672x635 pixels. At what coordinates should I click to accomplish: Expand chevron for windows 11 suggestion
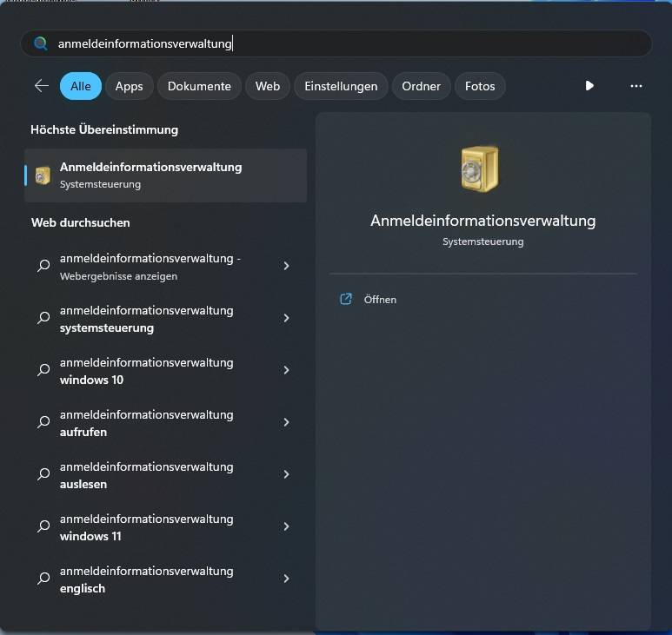286,526
